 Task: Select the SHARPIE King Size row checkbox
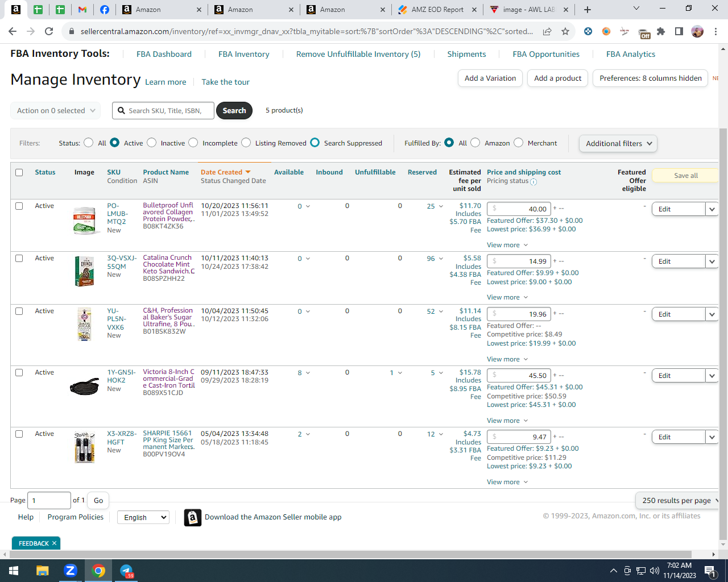point(19,434)
